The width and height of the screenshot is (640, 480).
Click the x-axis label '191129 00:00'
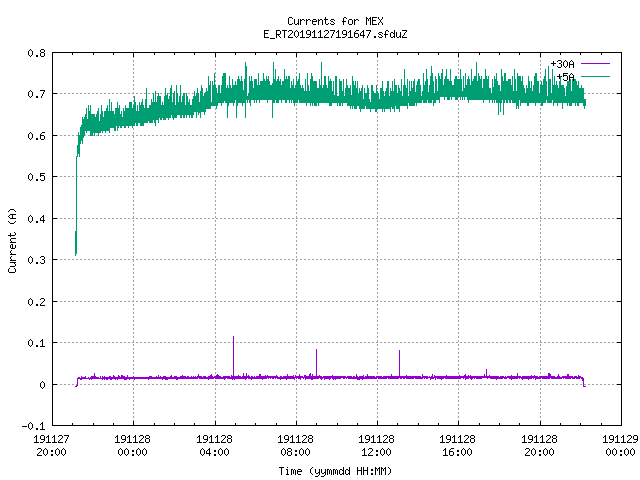click(620, 446)
